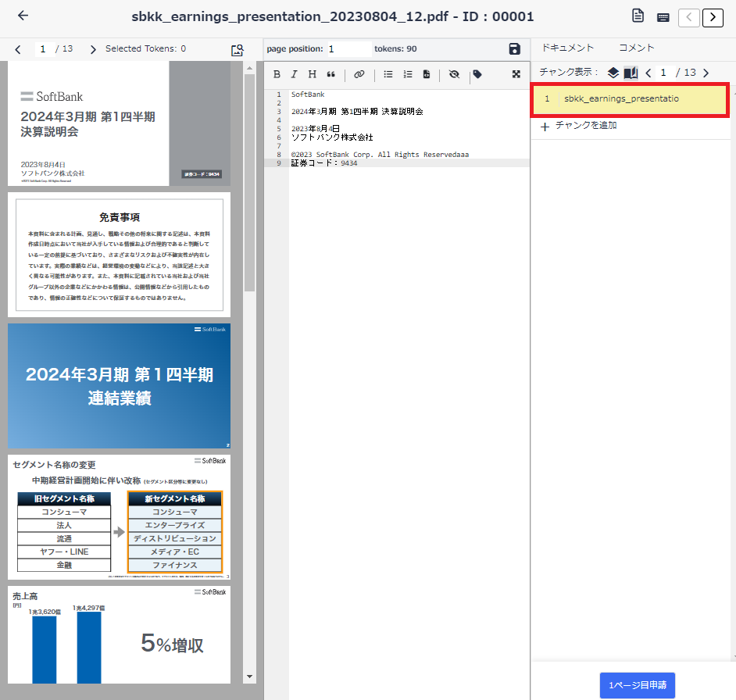Click the tag icon in editor toolbar
Image resolution: width=736 pixels, height=700 pixels.
477,74
